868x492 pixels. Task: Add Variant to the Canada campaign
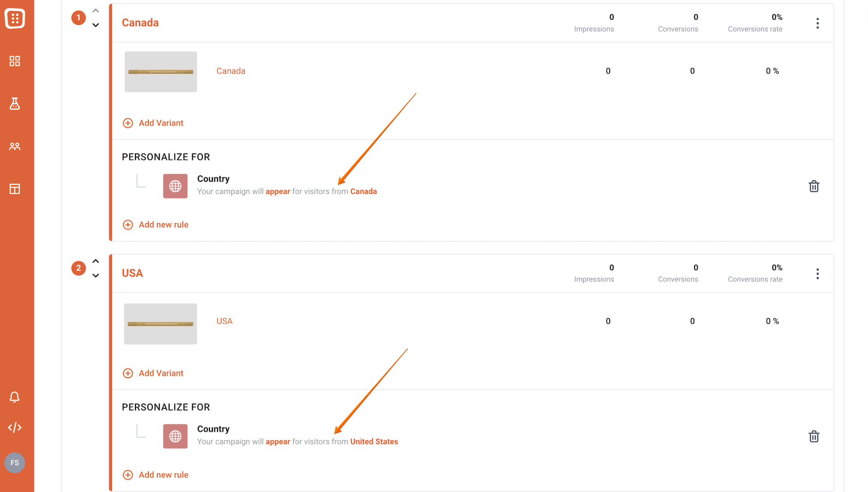[x=153, y=123]
